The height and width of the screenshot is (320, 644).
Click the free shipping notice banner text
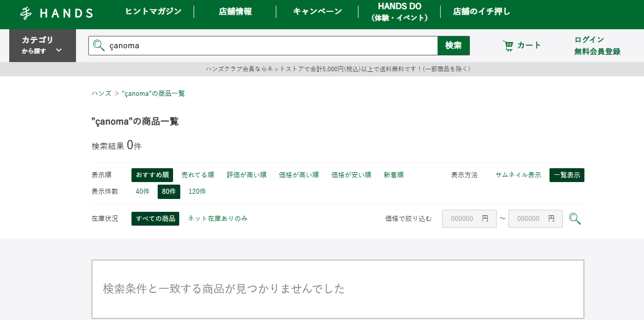point(338,69)
